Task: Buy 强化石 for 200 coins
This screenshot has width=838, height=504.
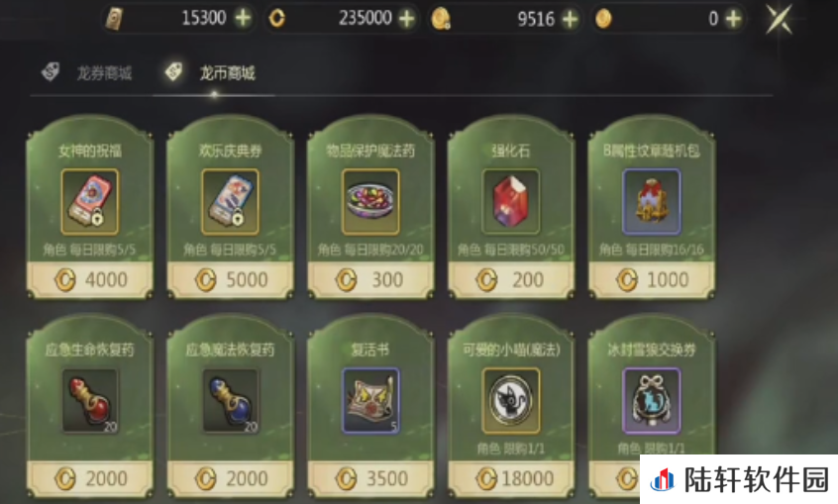Action: click(511, 279)
